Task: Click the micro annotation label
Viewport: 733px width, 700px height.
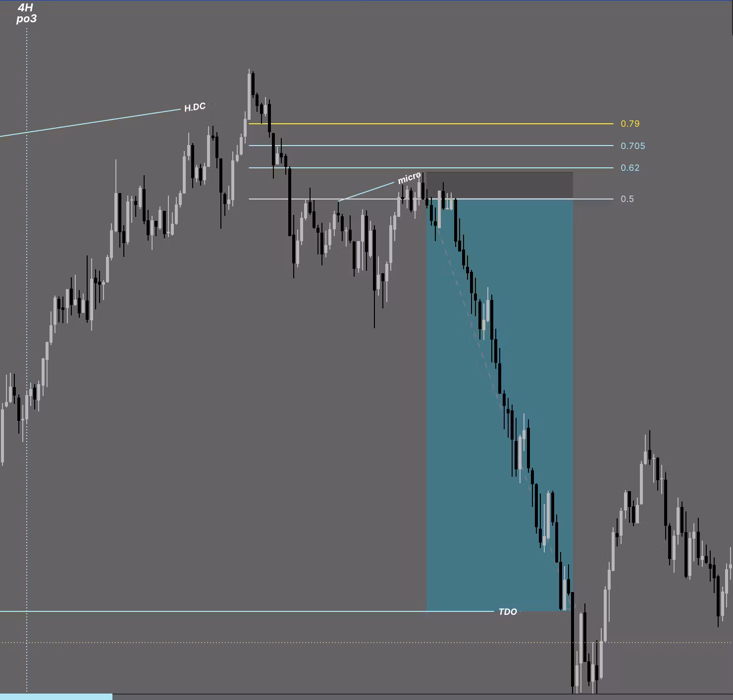Action: pyautogui.click(x=409, y=178)
